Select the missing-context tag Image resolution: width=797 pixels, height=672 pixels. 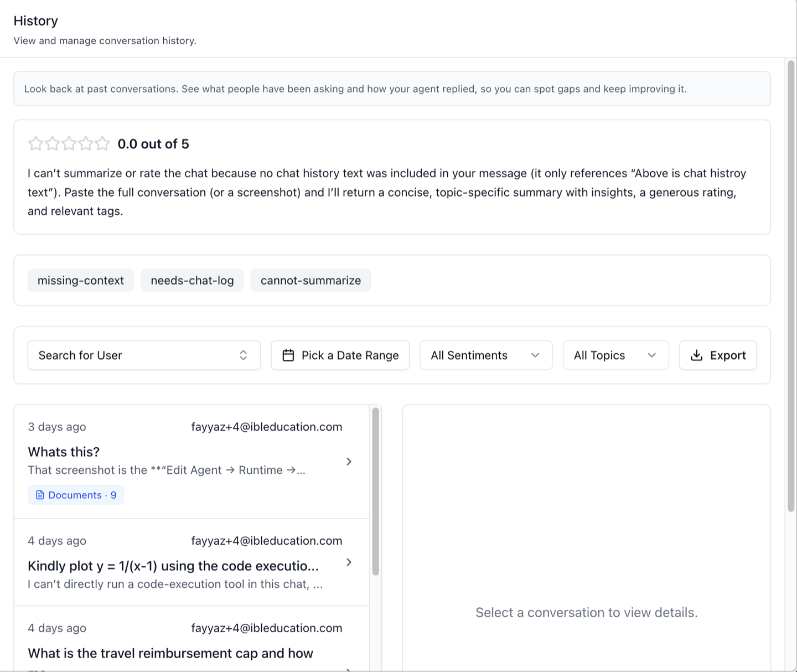81,281
